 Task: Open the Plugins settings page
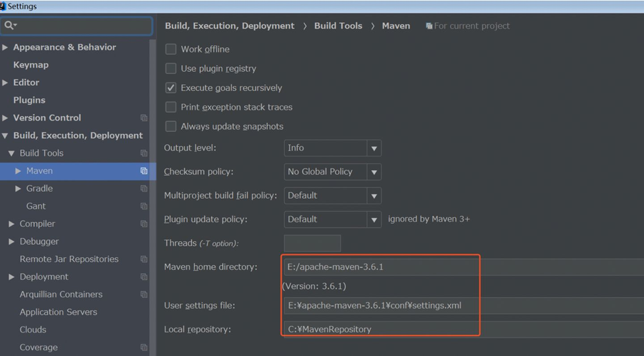click(29, 100)
